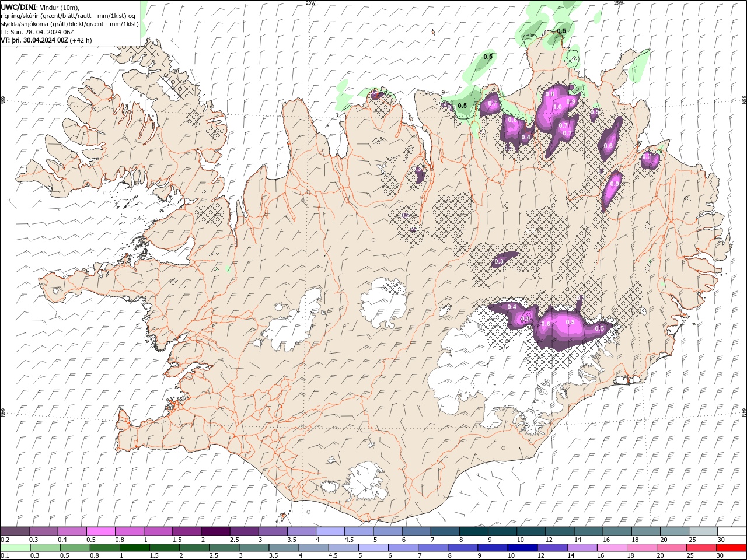Select the 7 swatch in the upper legend row
The width and height of the screenshot is (747, 560).
445,531
